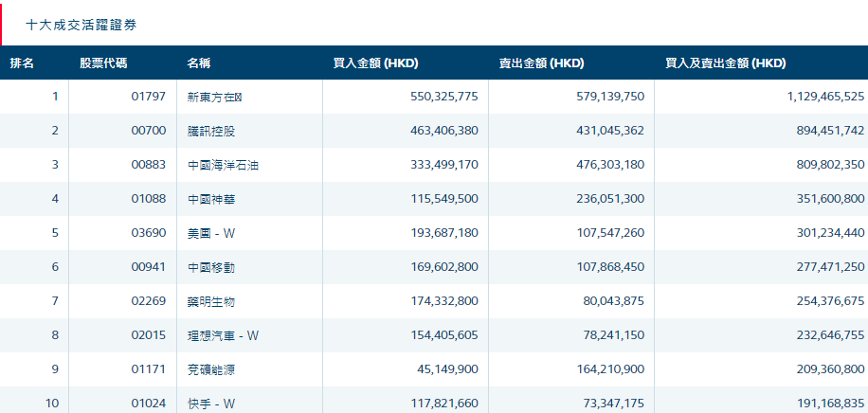
Task: Click the name 兗礦能源
Action: point(211,369)
